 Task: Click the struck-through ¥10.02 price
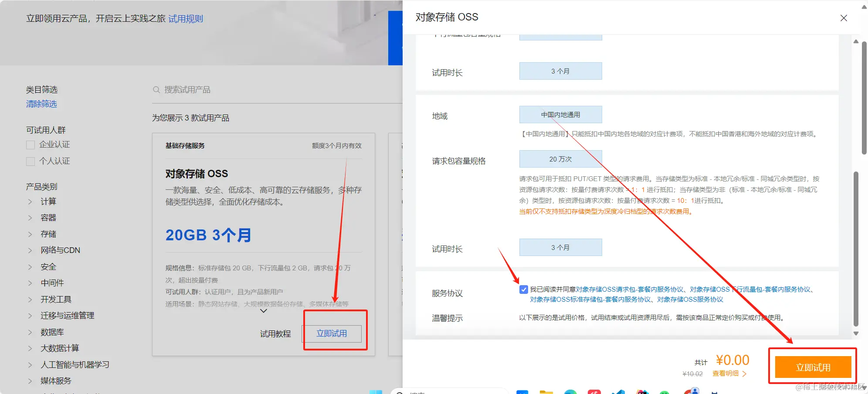pyautogui.click(x=692, y=374)
